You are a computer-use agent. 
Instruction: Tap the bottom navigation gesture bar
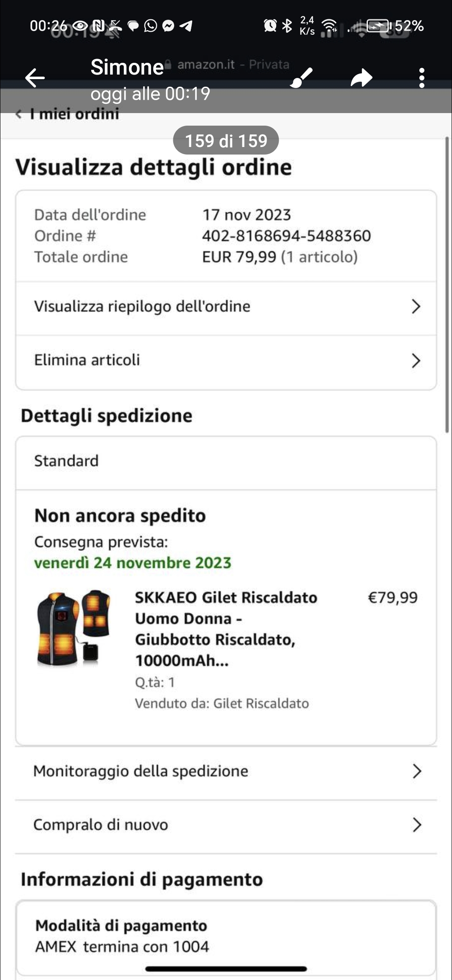(x=226, y=969)
